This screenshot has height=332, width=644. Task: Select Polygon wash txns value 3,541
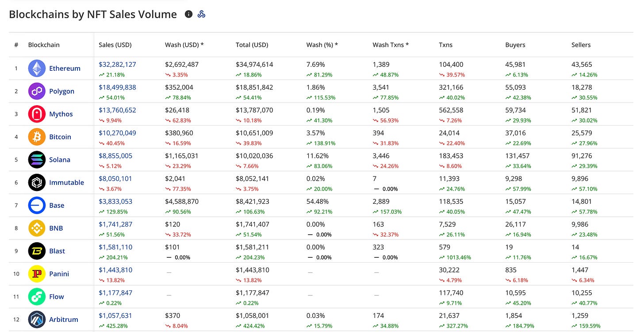(x=381, y=88)
